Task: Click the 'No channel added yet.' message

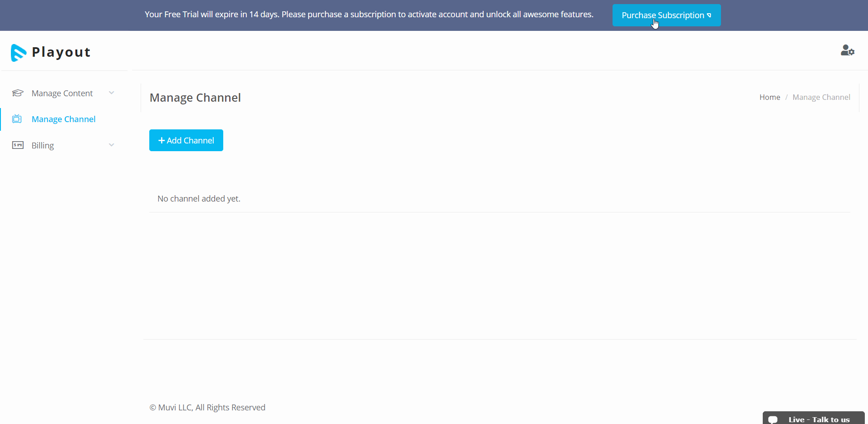Action: (199, 198)
